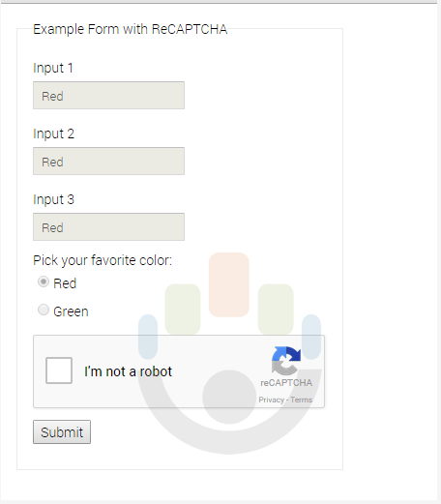
Task: Select the Red radio button
Action: coord(44,282)
